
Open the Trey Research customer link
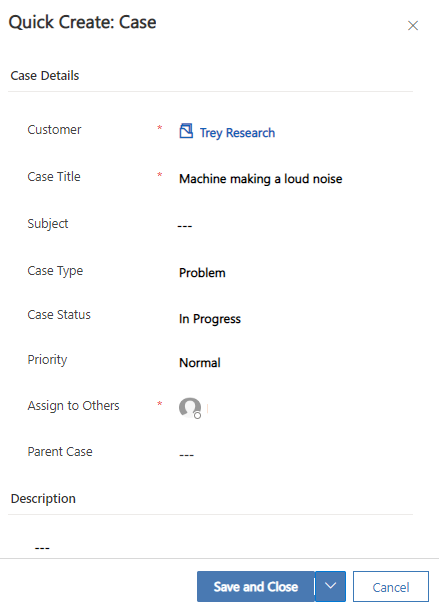coord(237,133)
